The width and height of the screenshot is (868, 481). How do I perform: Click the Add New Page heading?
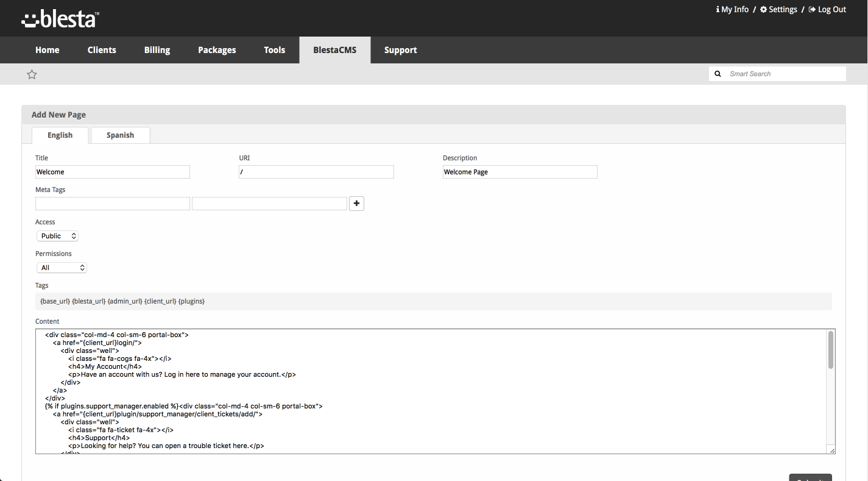point(58,115)
